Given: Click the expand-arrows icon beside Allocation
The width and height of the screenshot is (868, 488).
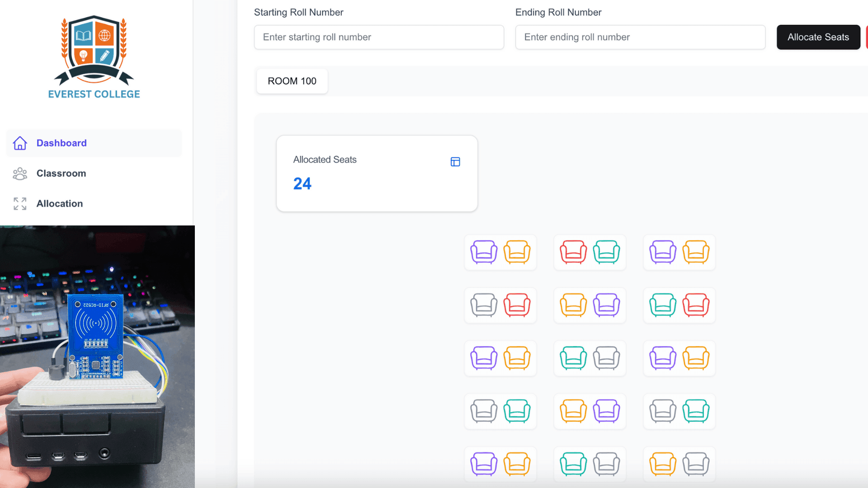Looking at the screenshot, I should pos(20,204).
